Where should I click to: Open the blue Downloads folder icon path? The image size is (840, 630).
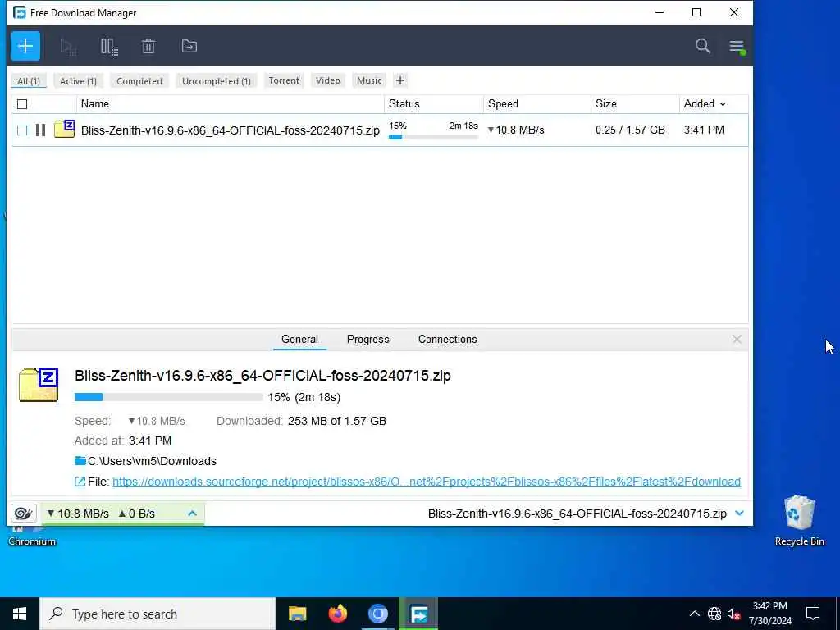80,461
